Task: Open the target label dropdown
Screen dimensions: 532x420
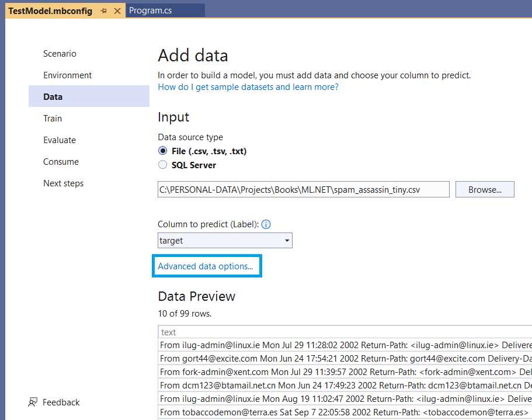Action: pyautogui.click(x=225, y=240)
